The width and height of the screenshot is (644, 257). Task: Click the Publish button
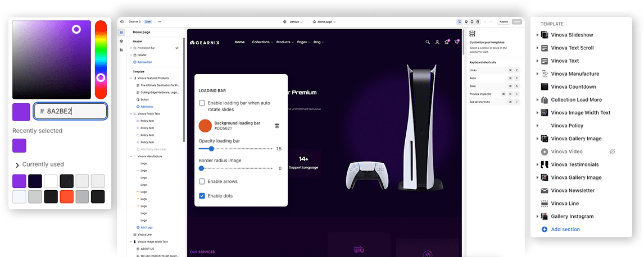tap(504, 22)
